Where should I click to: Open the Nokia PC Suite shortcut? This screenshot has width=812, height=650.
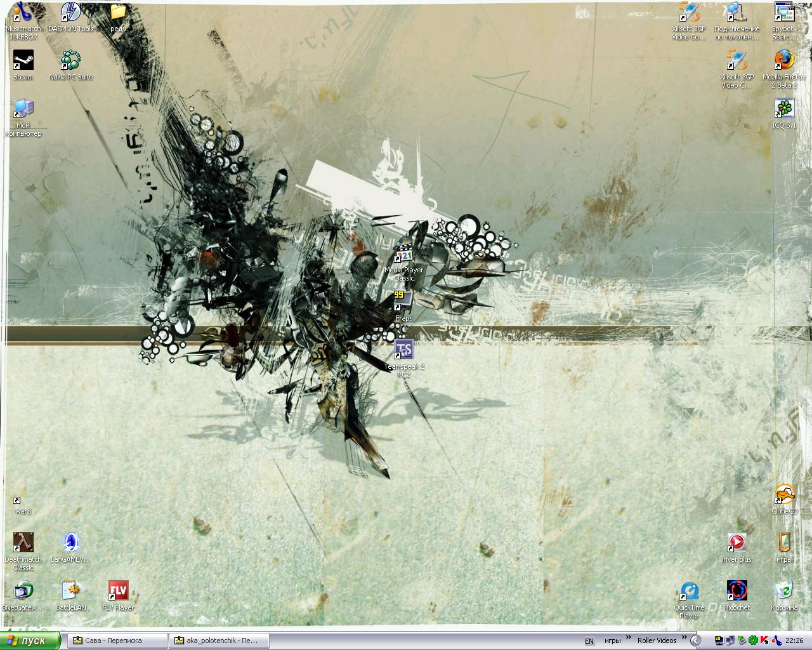pos(71,62)
